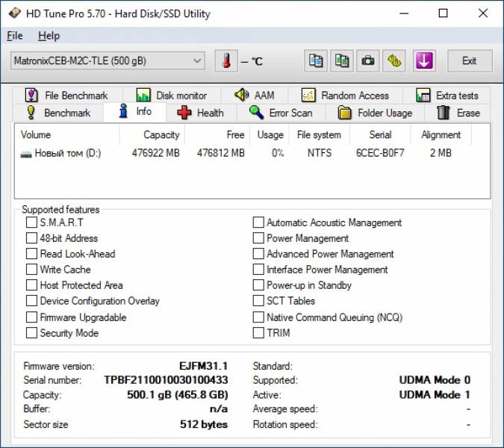Screen dimensions: 504x448
Task: Expand the MatronixCEB-M2C-TLE drive dropdown
Action: (x=108, y=60)
